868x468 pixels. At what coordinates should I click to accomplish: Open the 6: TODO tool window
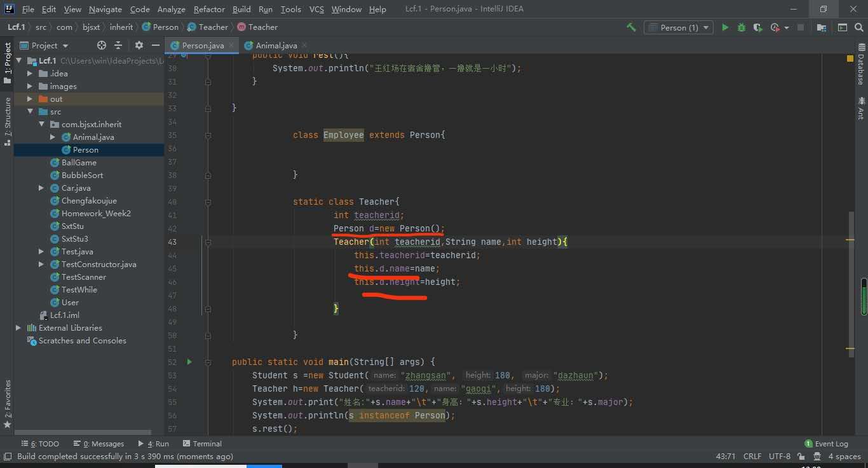(40, 443)
